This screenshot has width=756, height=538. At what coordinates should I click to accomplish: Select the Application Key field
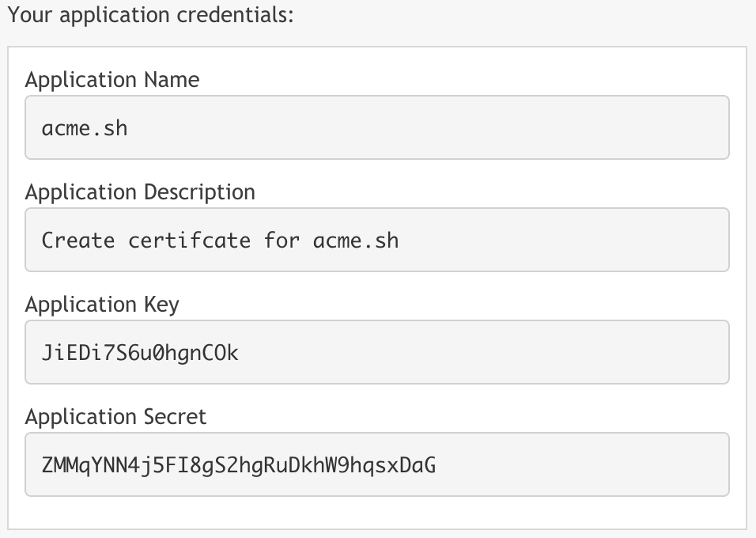point(376,352)
